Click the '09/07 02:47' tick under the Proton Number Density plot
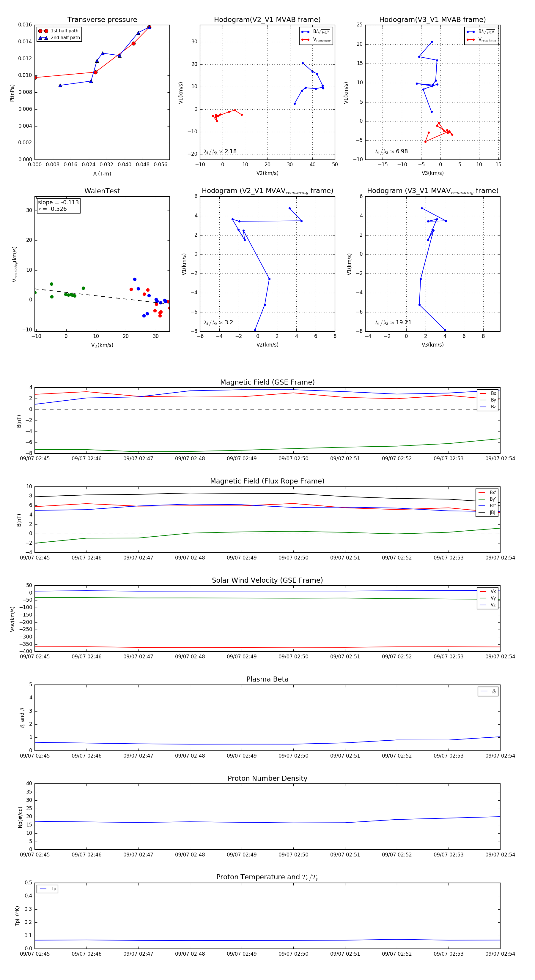Image resolution: width=535 pixels, height=980 pixels. (138, 854)
